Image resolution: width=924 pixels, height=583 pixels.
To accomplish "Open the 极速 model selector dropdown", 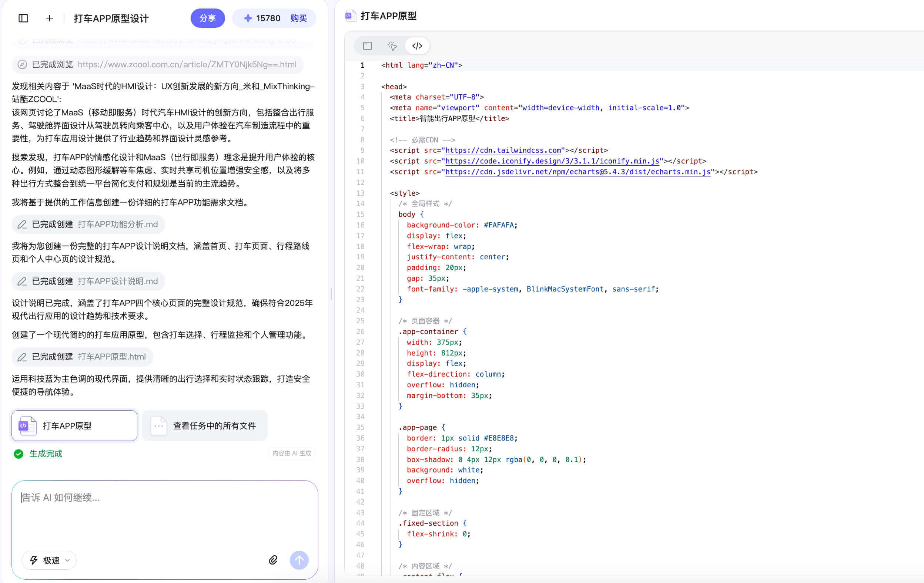I will (49, 560).
